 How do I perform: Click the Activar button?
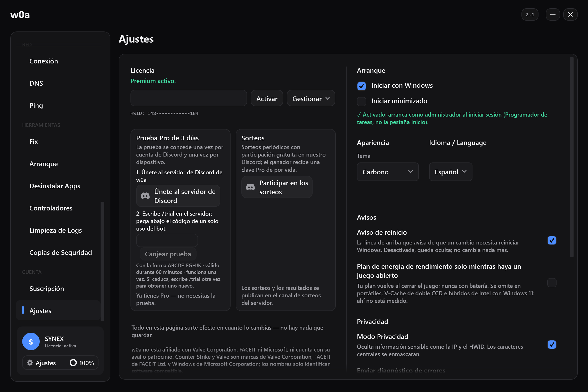tap(267, 98)
